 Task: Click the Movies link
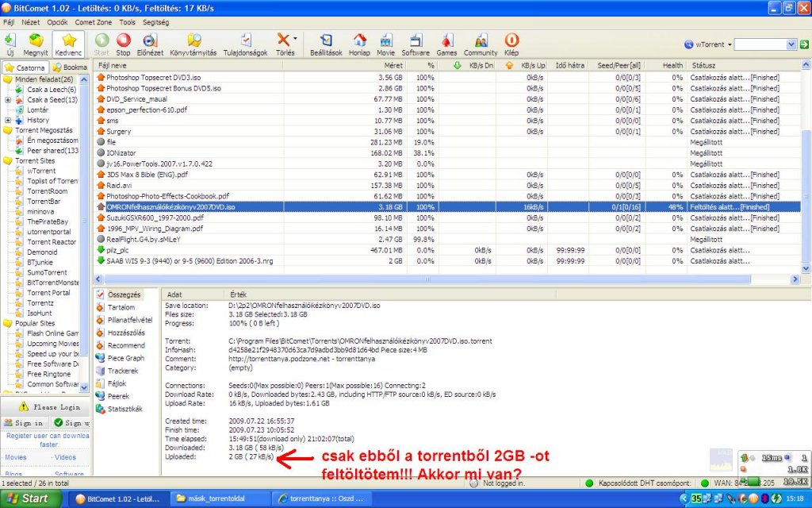pyautogui.click(x=16, y=457)
